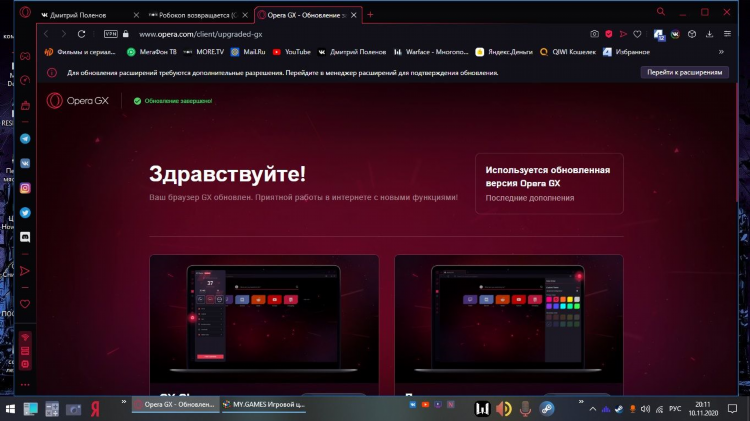Screen dimensions: 750x421
Task: Open Windows notification center icon
Action: pyautogui.click(x=732, y=409)
